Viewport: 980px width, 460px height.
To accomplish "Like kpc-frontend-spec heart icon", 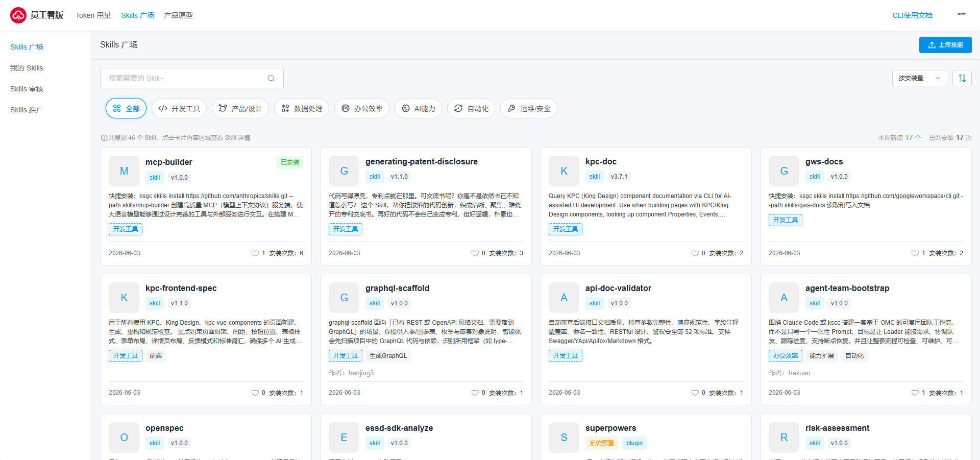I will [x=255, y=393].
